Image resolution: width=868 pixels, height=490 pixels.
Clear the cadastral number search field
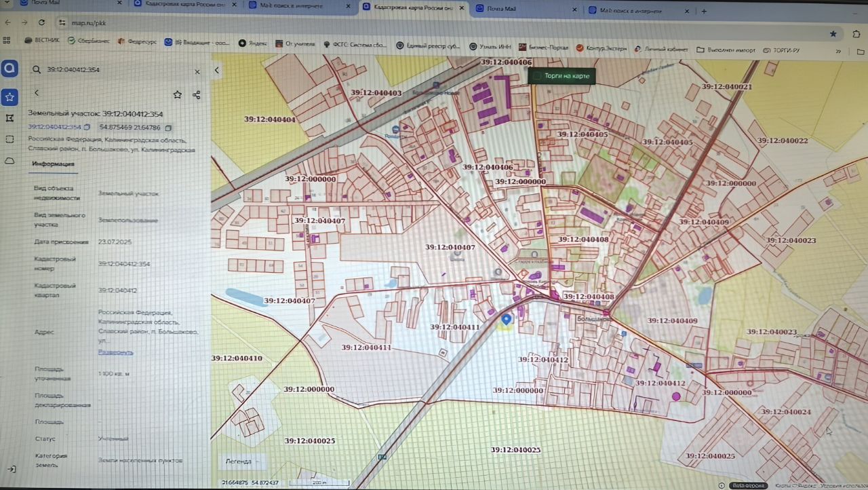coord(197,71)
